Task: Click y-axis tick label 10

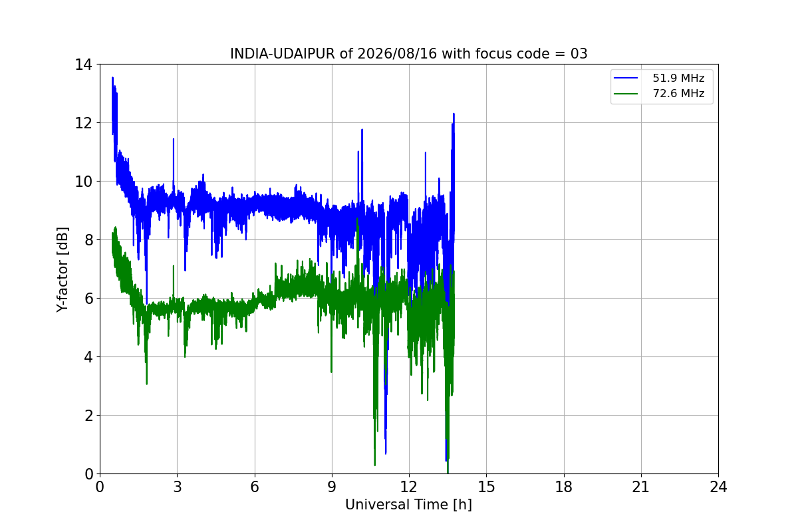Action: click(x=84, y=182)
